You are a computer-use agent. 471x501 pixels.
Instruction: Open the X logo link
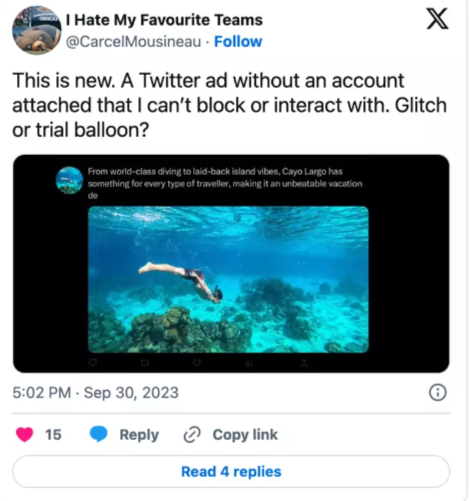point(438,19)
